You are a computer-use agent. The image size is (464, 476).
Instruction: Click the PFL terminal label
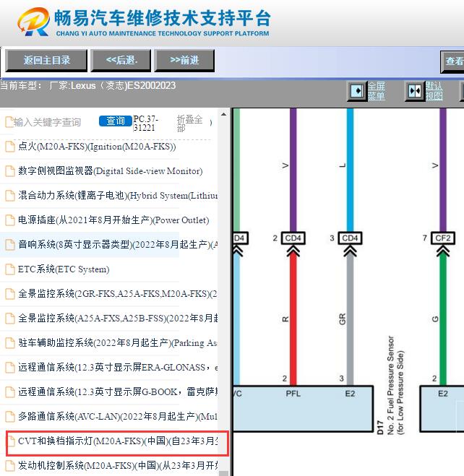[x=293, y=394]
